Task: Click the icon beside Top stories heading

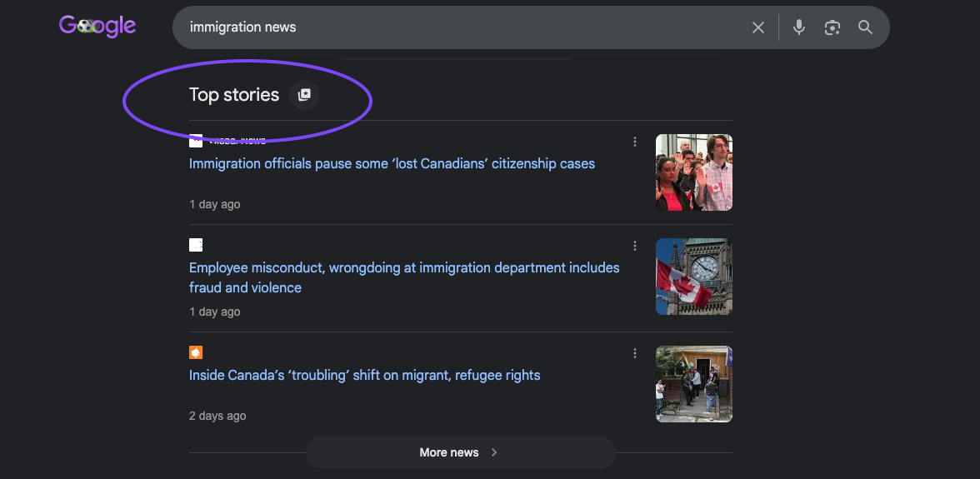Action: click(304, 95)
